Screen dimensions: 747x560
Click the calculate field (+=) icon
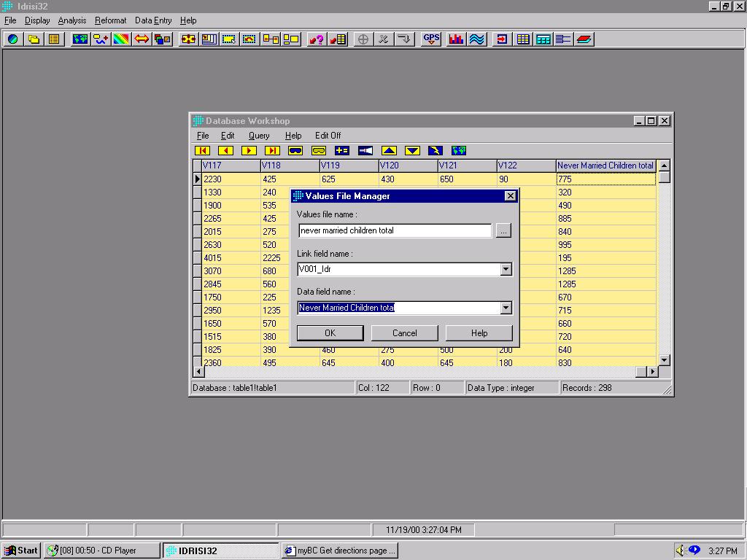click(342, 151)
